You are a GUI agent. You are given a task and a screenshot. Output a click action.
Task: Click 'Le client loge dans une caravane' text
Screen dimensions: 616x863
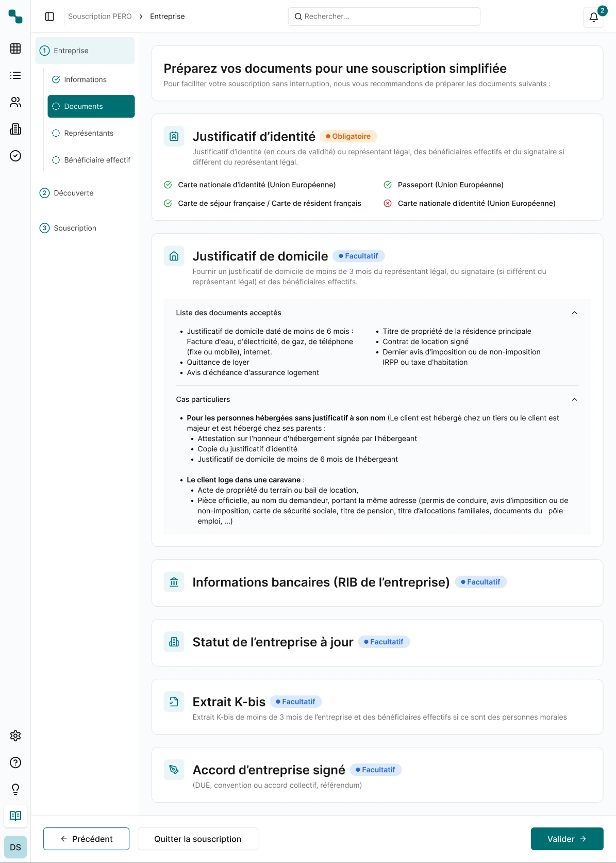243,480
